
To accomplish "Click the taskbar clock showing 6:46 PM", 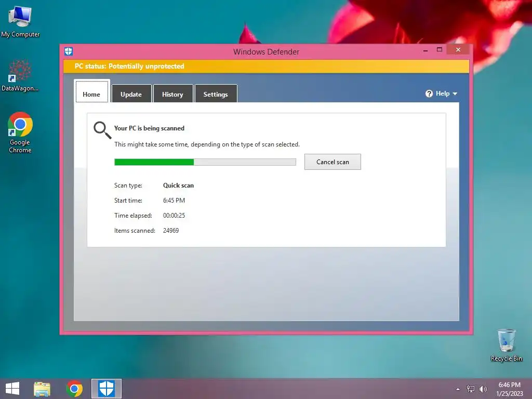I will (510, 389).
